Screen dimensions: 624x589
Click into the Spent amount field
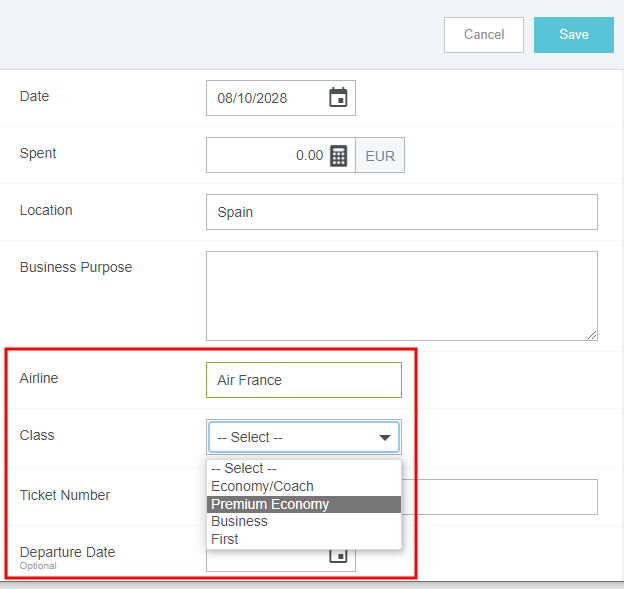[268, 156]
